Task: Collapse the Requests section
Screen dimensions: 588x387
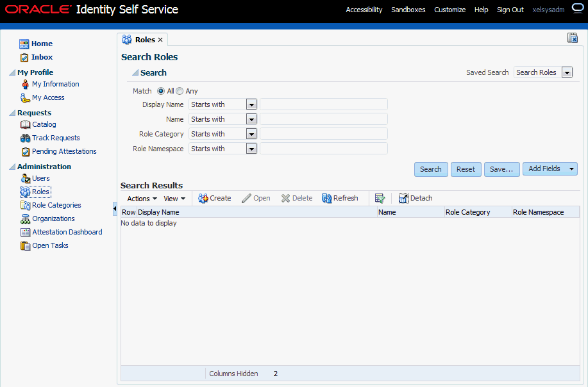Action: (12, 113)
